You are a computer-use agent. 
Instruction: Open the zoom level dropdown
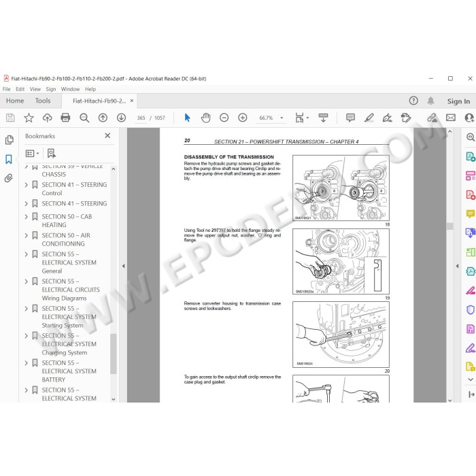pos(282,118)
